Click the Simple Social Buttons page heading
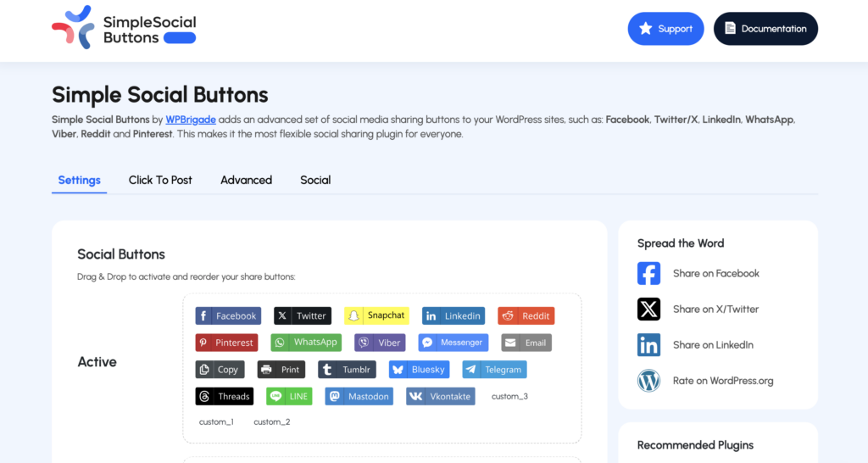Viewport: 868px width, 463px height. [160, 95]
